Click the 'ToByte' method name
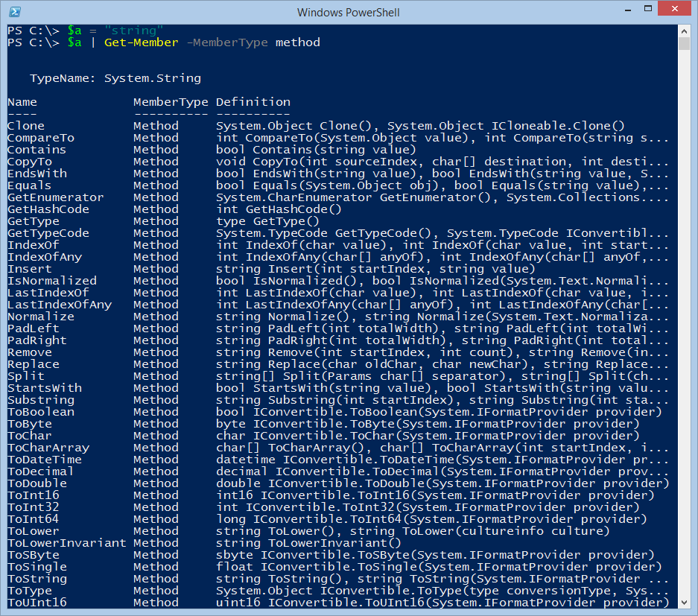 click(30, 424)
